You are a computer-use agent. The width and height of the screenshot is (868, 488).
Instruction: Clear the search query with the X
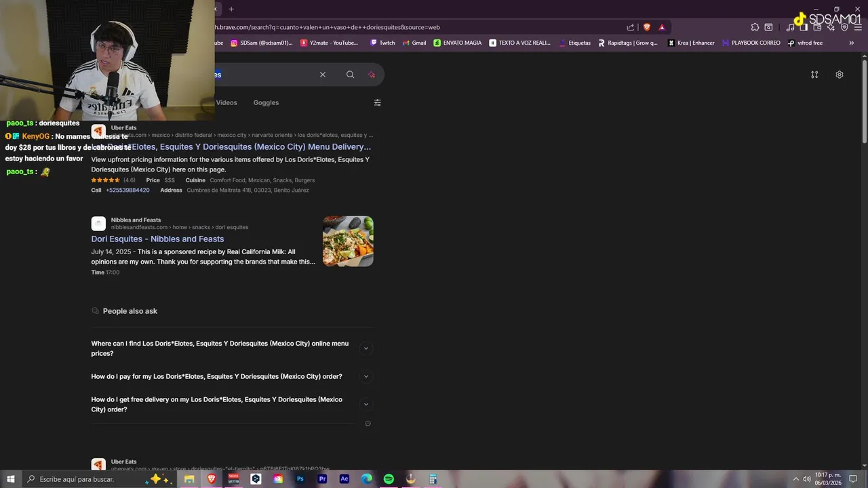click(x=323, y=75)
